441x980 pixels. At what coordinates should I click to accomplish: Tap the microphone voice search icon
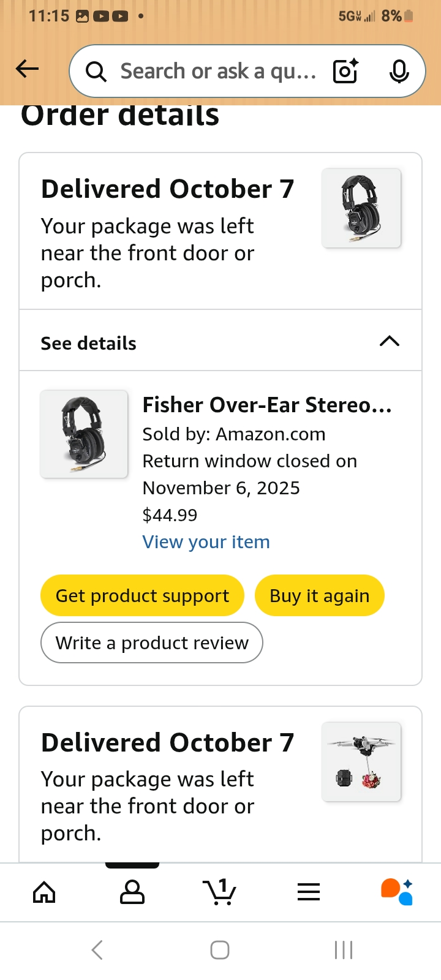pos(399,72)
